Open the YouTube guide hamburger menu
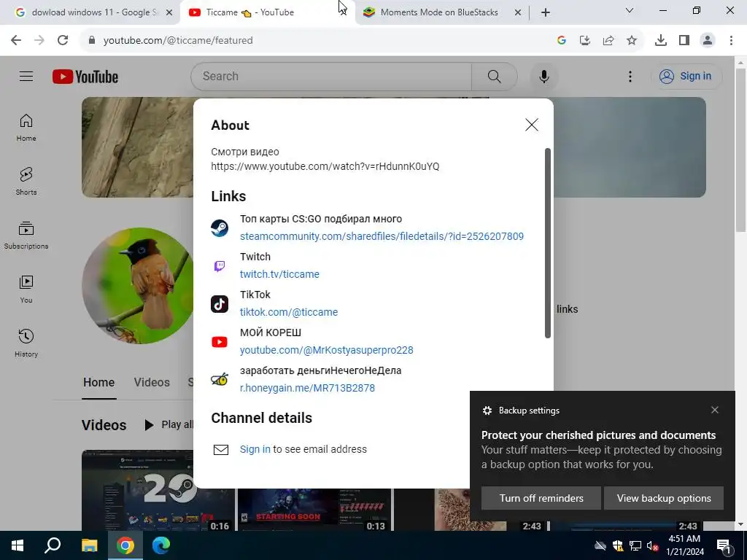 coord(26,76)
